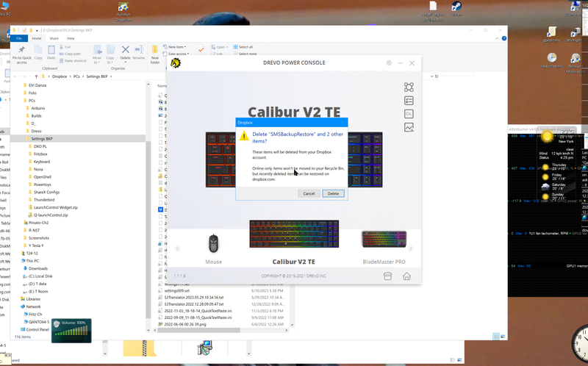Select the Mouse device thumbnail
The width and height of the screenshot is (588, 366).
[x=213, y=243]
